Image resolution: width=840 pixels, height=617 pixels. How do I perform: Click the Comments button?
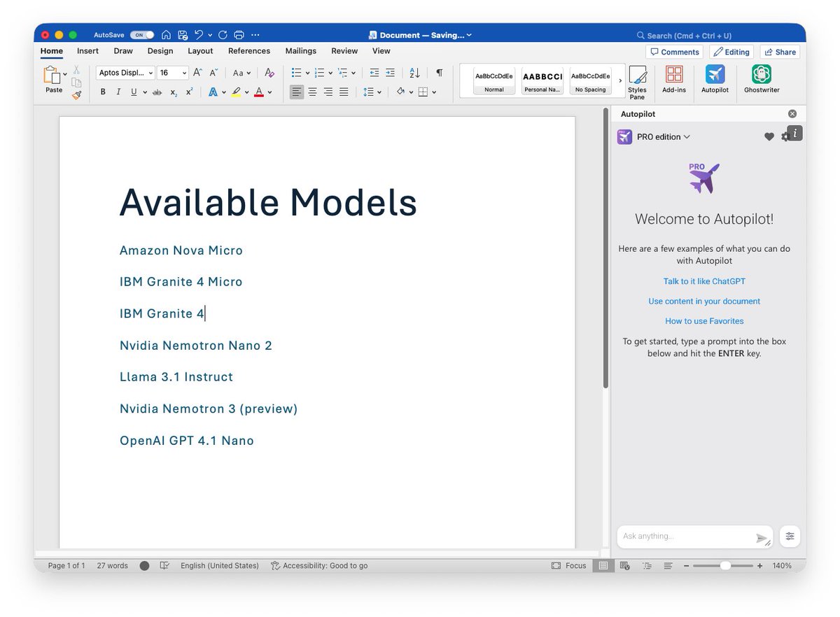click(x=675, y=52)
